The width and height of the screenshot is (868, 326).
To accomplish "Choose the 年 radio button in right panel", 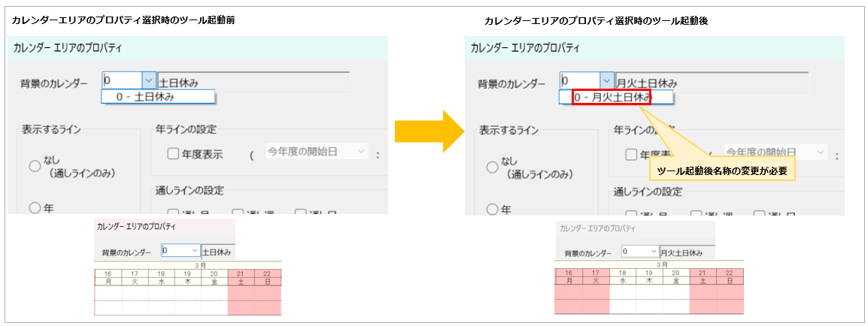I will pyautogui.click(x=493, y=209).
